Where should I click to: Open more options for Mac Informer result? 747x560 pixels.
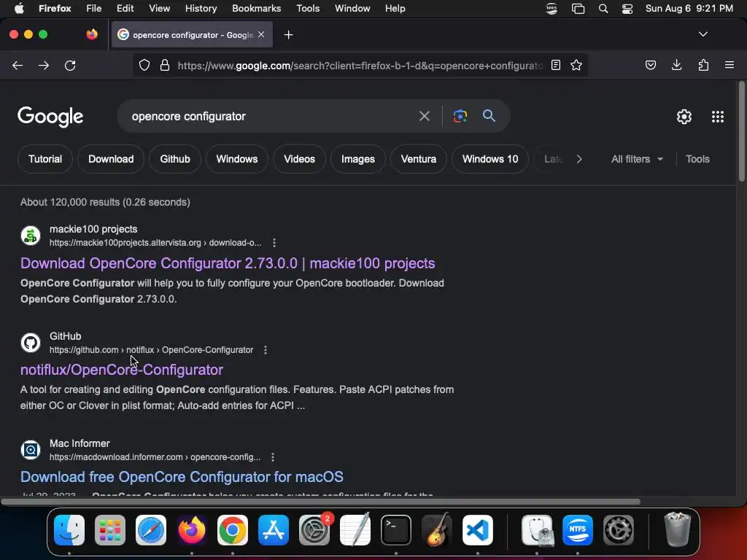pos(273,457)
